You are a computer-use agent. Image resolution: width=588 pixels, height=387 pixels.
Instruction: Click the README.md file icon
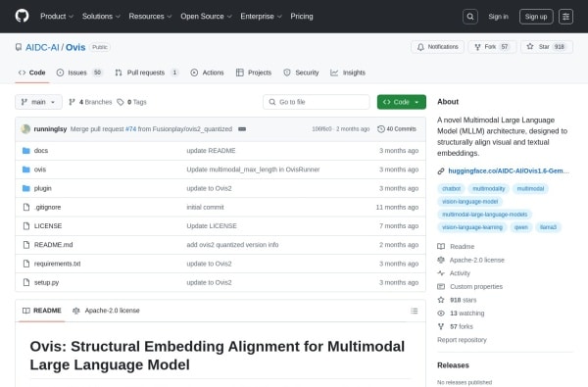tap(26, 245)
